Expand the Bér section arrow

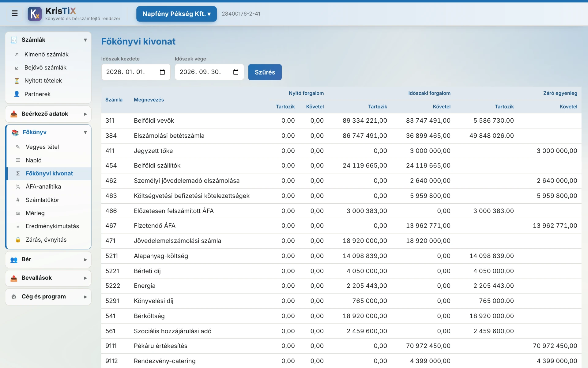(85, 260)
